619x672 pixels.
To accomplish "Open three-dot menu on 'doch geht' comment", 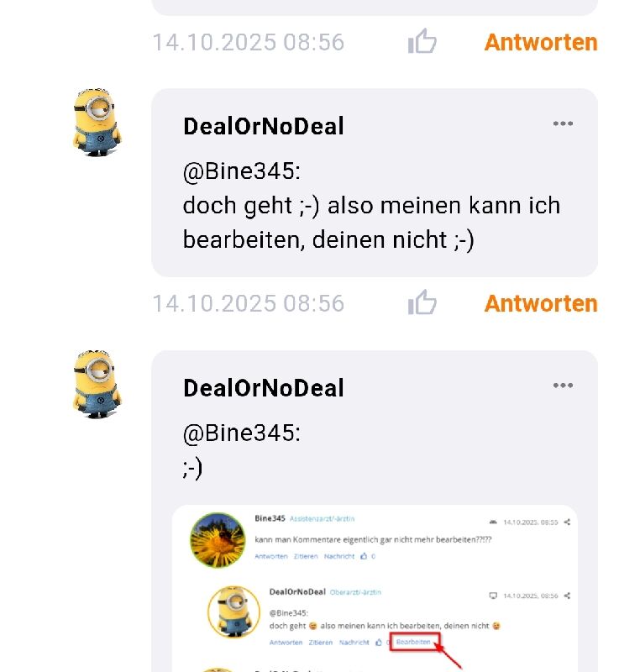I will click(x=563, y=123).
